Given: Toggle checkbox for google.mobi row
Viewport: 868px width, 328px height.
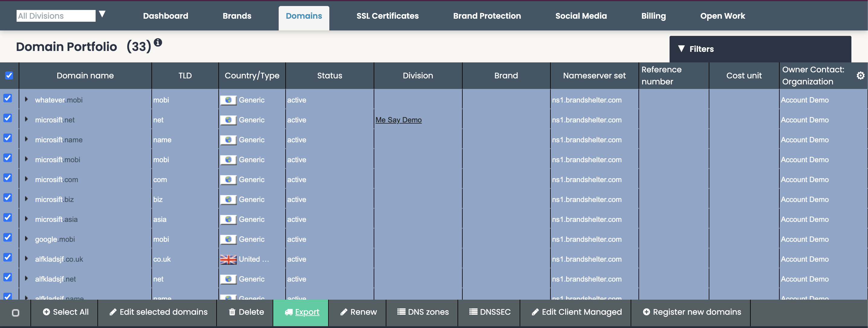Looking at the screenshot, I should 8,238.
